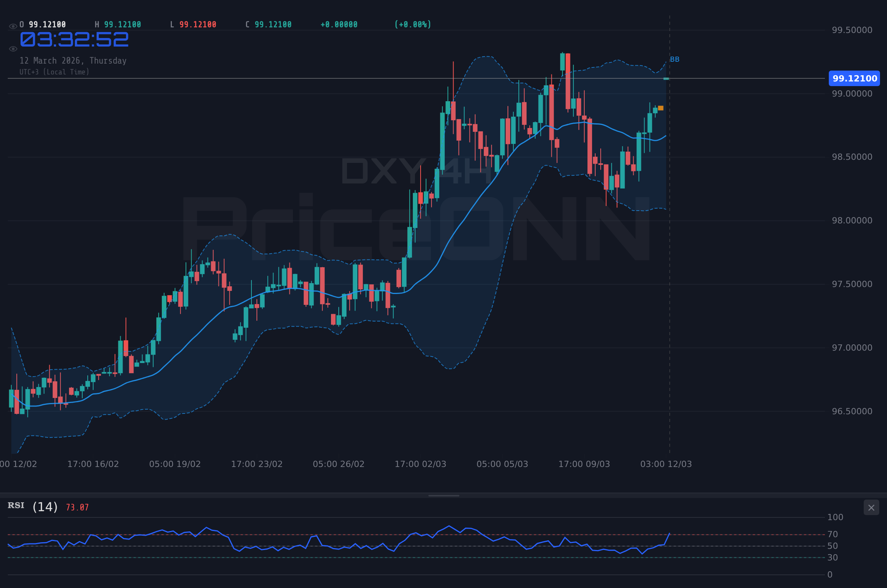Close the RSI indicator panel
The width and height of the screenshot is (887, 588).
[x=871, y=507]
